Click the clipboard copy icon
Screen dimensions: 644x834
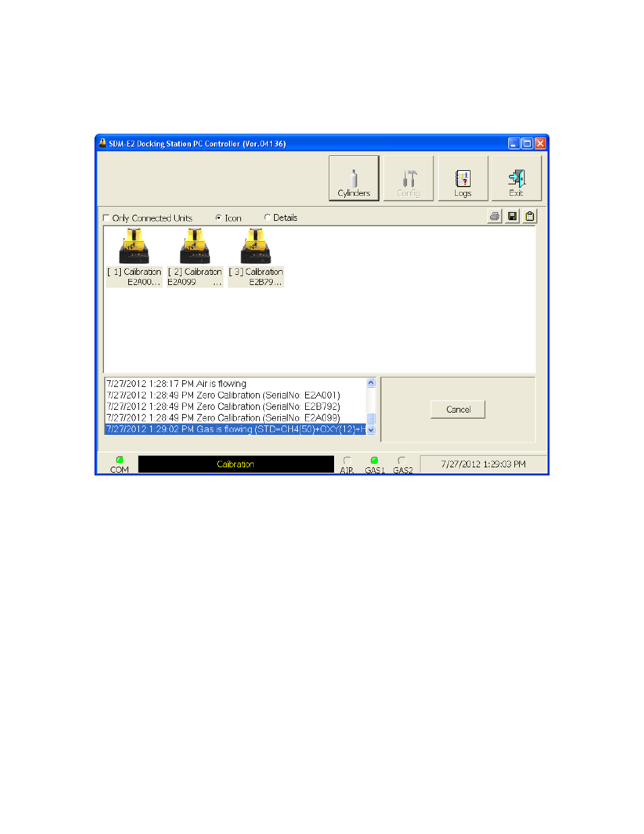click(x=530, y=216)
